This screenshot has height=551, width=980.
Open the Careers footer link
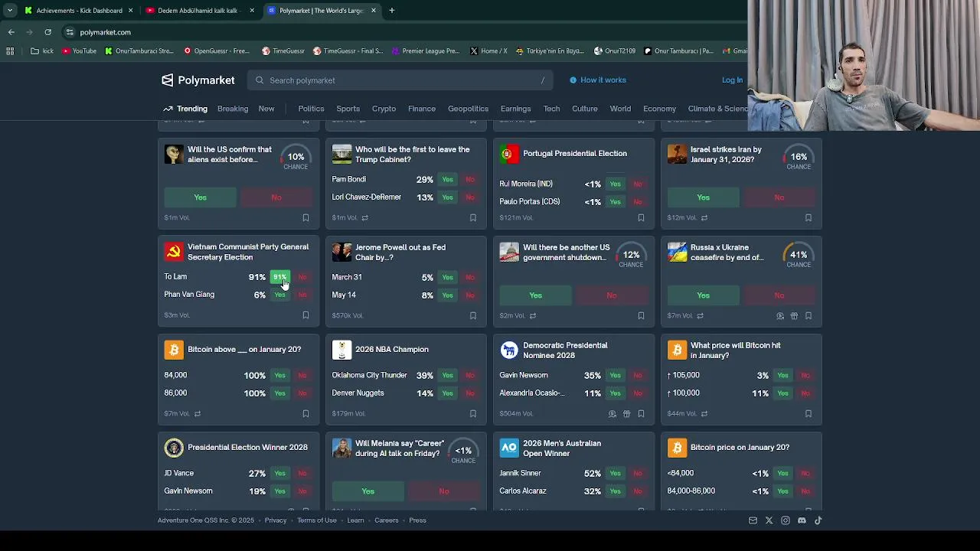[387, 520]
